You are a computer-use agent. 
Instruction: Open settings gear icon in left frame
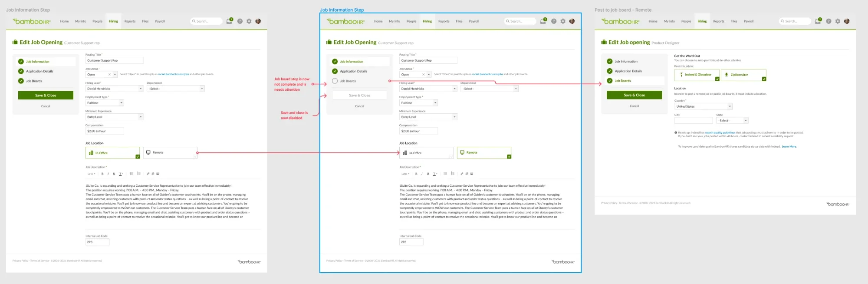point(249,21)
